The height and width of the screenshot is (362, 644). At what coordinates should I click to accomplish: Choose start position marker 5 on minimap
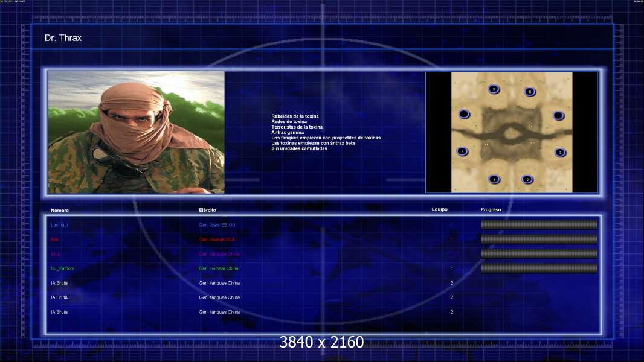click(494, 89)
